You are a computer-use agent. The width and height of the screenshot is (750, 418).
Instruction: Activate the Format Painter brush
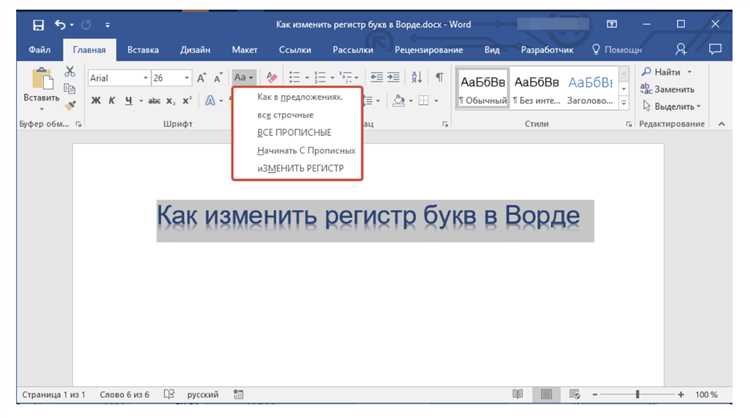70,105
